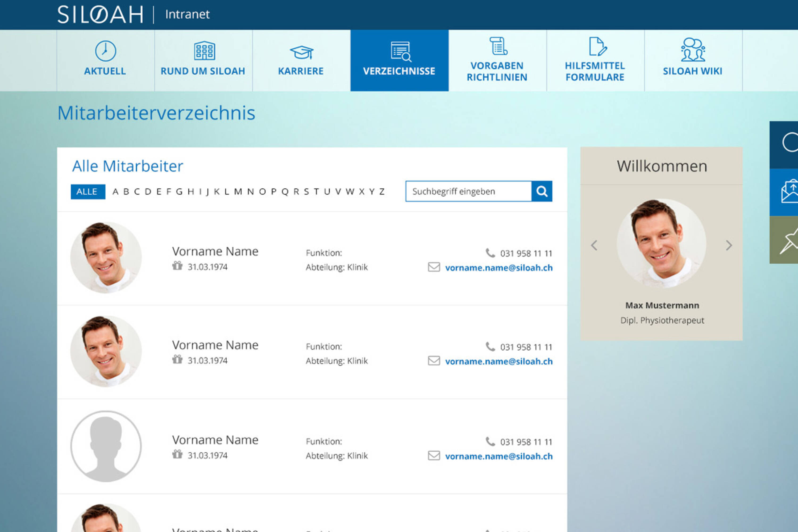Screen dimensions: 798x532
Task: Filter employees by letter G
Action: pyautogui.click(x=179, y=192)
